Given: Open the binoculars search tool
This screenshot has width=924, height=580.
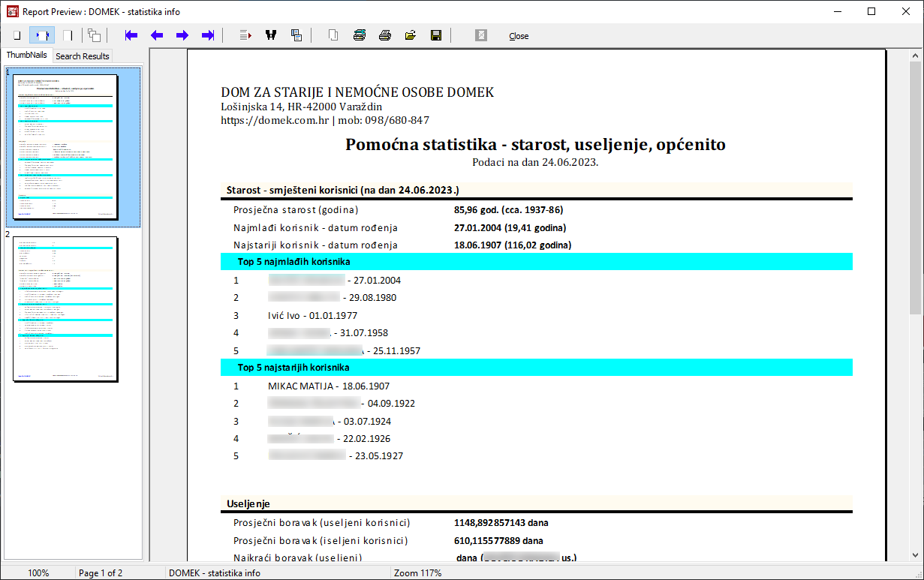Looking at the screenshot, I should coord(271,35).
